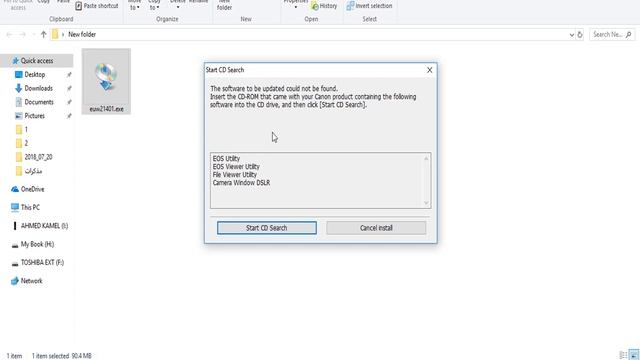This screenshot has height=360, width=640.
Task: Select Network in the sidebar
Action: click(27, 281)
